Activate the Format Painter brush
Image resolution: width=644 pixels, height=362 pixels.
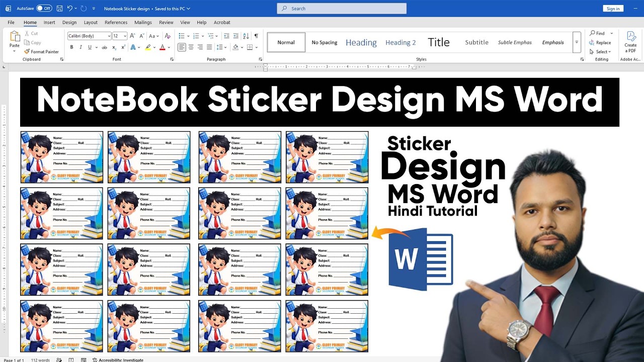[x=41, y=52]
